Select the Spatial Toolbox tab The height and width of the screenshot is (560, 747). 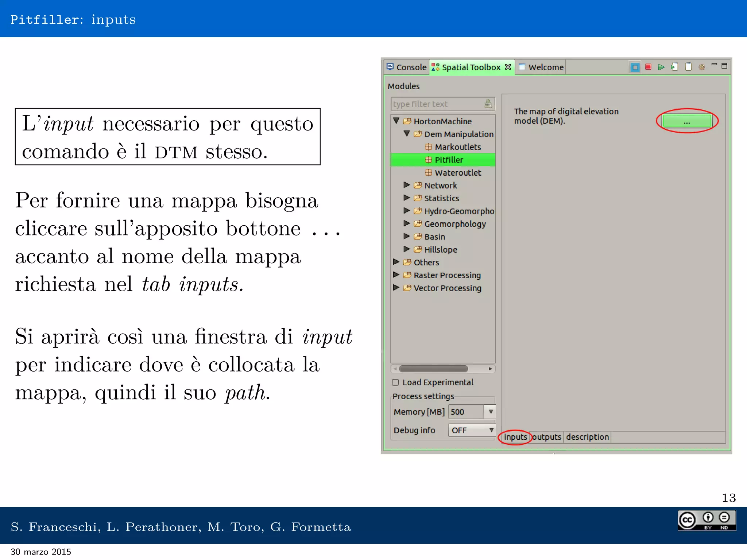pos(472,67)
